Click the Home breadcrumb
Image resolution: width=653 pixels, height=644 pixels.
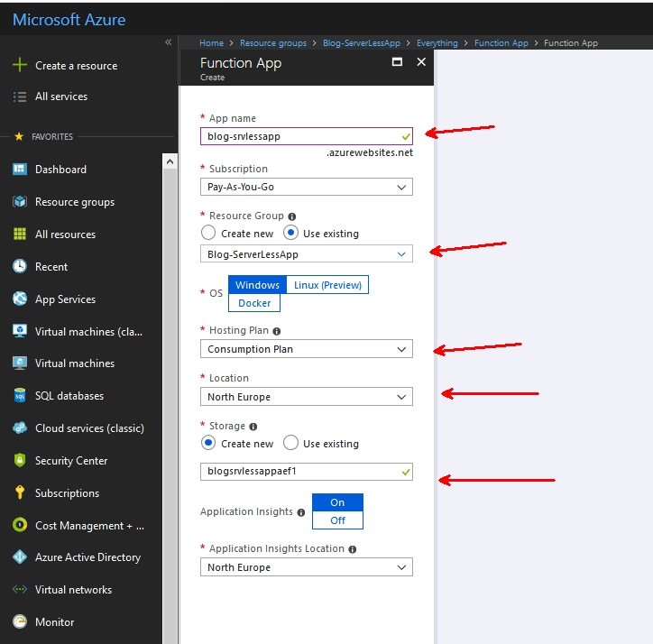(212, 43)
